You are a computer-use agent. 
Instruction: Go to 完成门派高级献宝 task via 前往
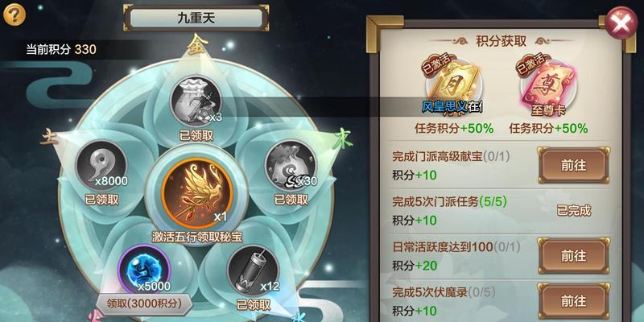pyautogui.click(x=573, y=166)
